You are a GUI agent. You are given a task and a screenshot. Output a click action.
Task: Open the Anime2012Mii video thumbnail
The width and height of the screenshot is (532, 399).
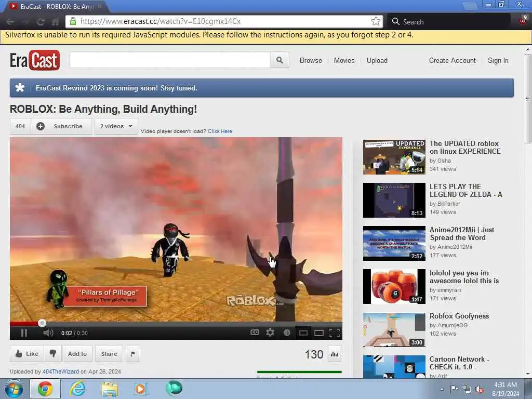394,243
